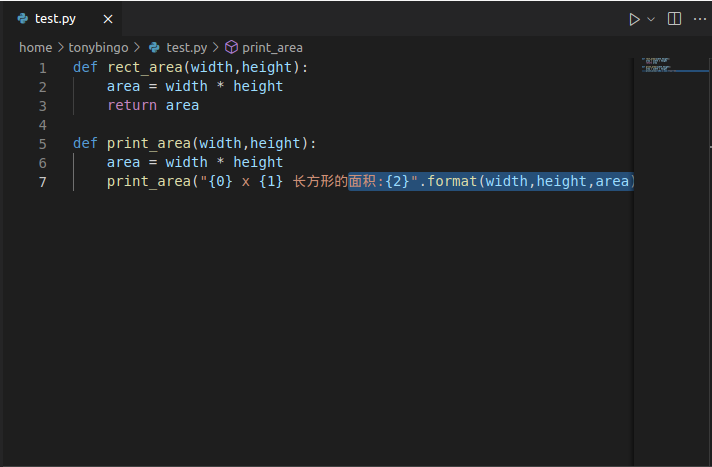The width and height of the screenshot is (712, 467).
Task: Click the Python icon in breadcrumb
Action: pyautogui.click(x=154, y=47)
